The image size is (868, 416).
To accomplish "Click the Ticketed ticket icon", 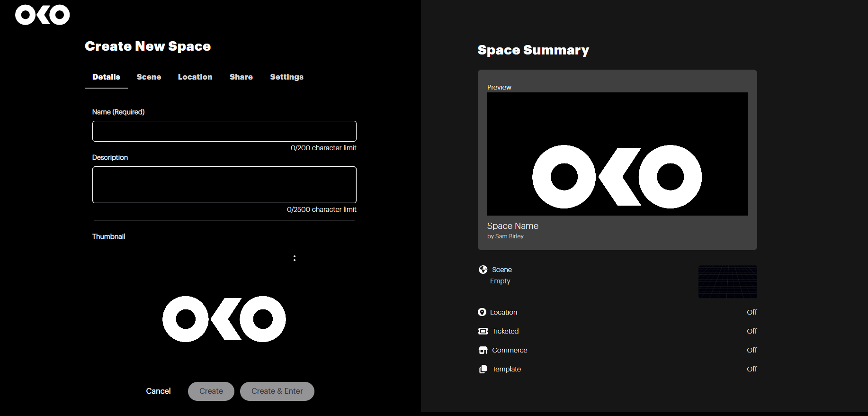I will [x=483, y=331].
